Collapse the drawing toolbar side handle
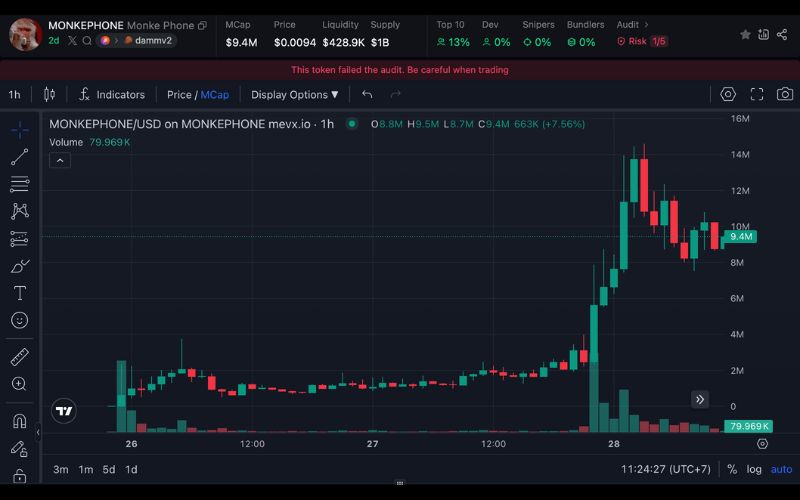 point(38,433)
